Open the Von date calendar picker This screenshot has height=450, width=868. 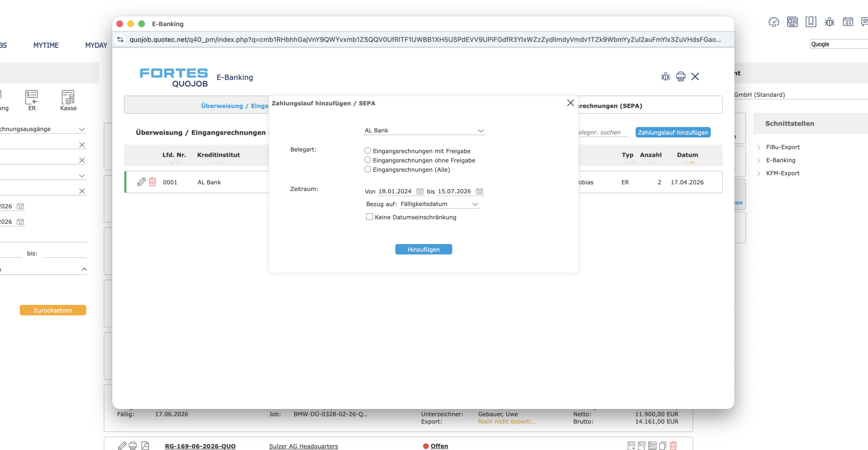tap(420, 191)
